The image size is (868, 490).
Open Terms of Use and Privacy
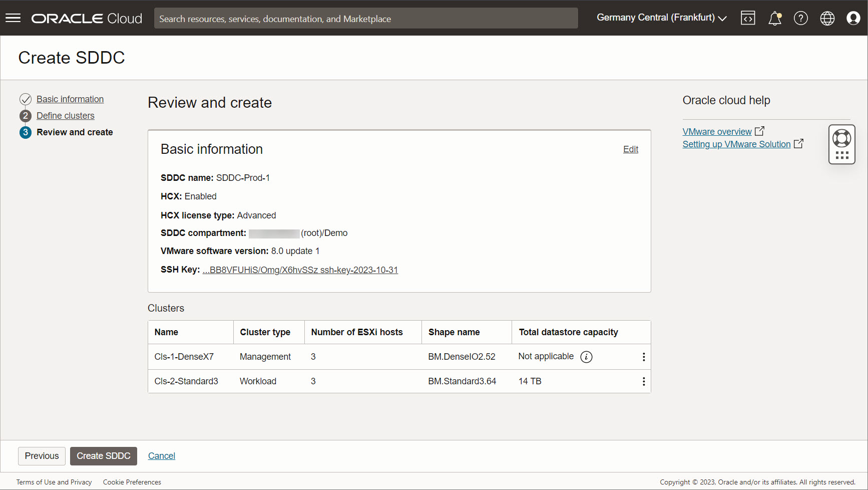click(x=54, y=482)
